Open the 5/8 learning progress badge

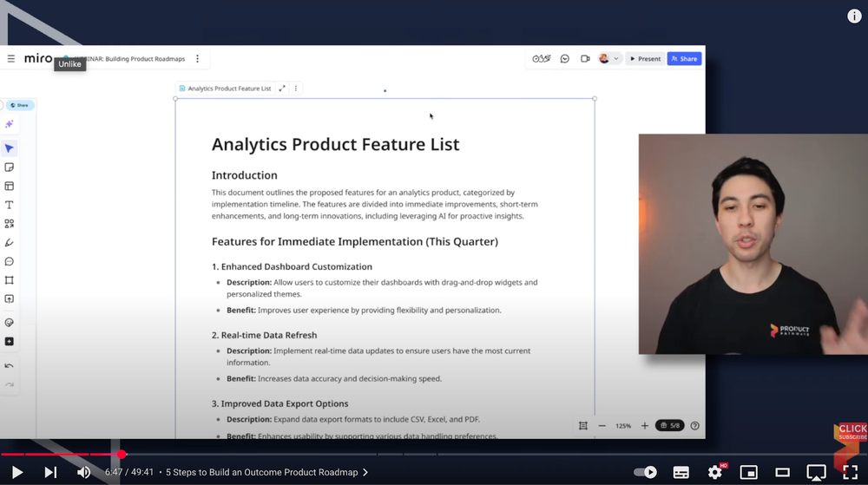(x=670, y=426)
